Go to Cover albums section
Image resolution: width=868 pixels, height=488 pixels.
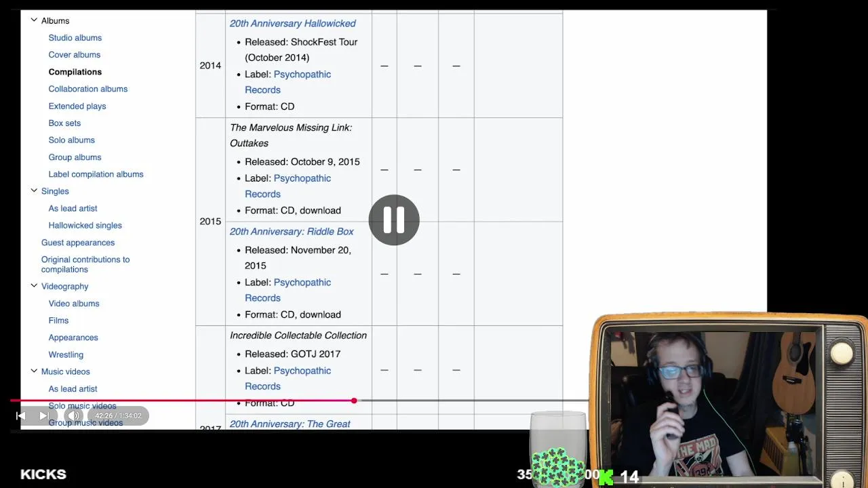point(75,55)
